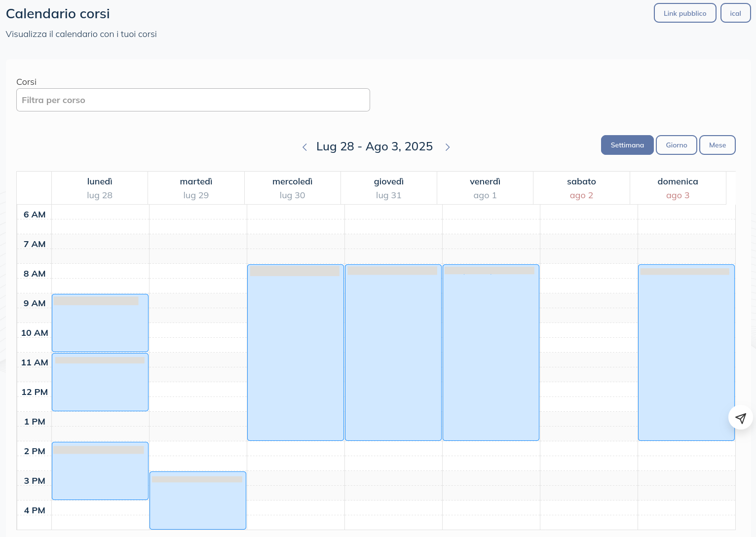The width and height of the screenshot is (756, 537).
Task: Select the sabato ago 2 header
Action: point(581,188)
